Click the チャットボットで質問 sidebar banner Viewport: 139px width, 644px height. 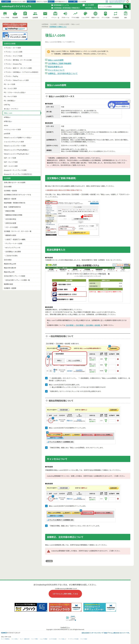coord(15,36)
